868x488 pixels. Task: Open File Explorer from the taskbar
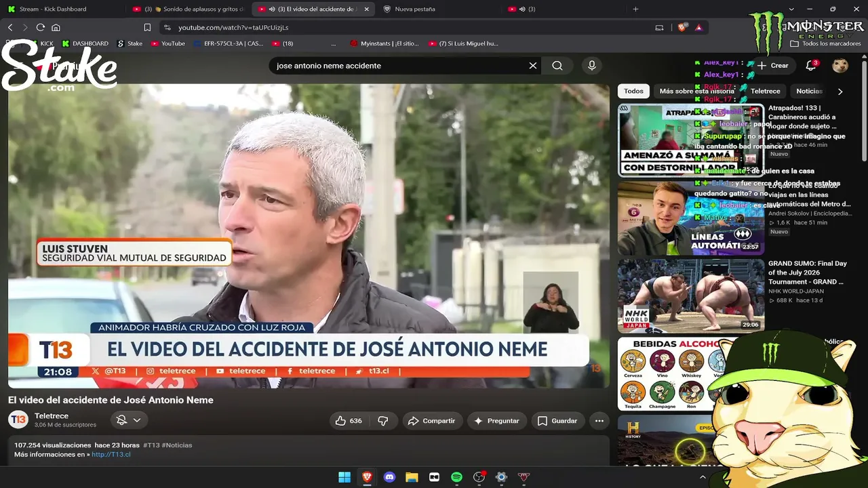pos(412,477)
